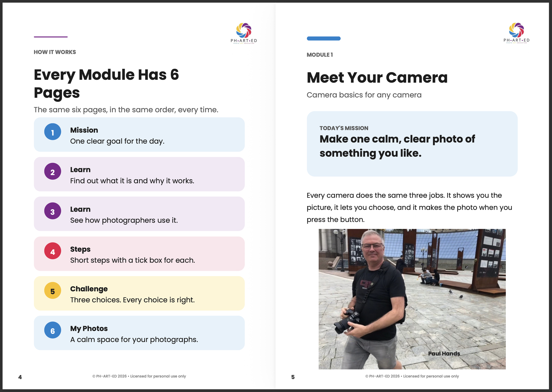The height and width of the screenshot is (392, 552).
Task: Click 'See how photographers use it.' text
Action: 124,220
